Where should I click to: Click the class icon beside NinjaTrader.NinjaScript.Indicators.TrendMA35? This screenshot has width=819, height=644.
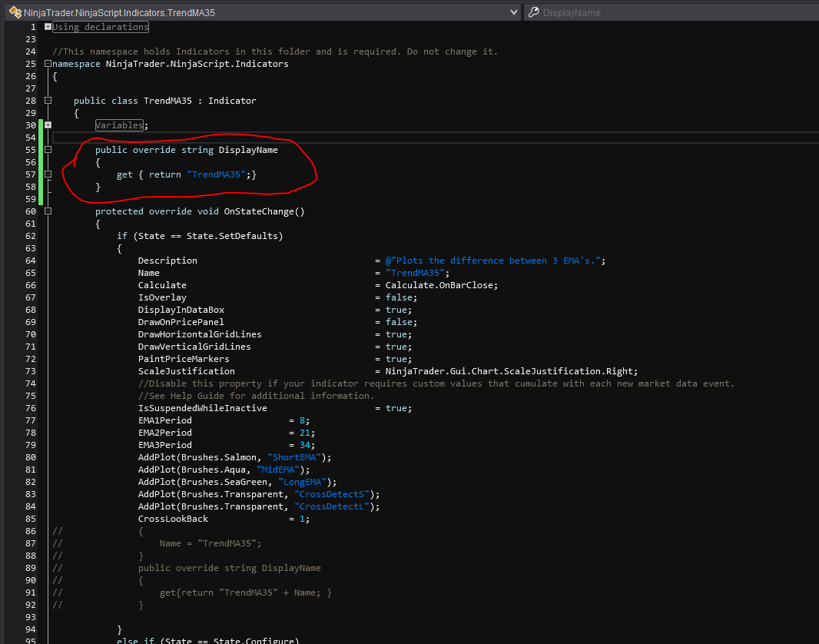(x=14, y=12)
